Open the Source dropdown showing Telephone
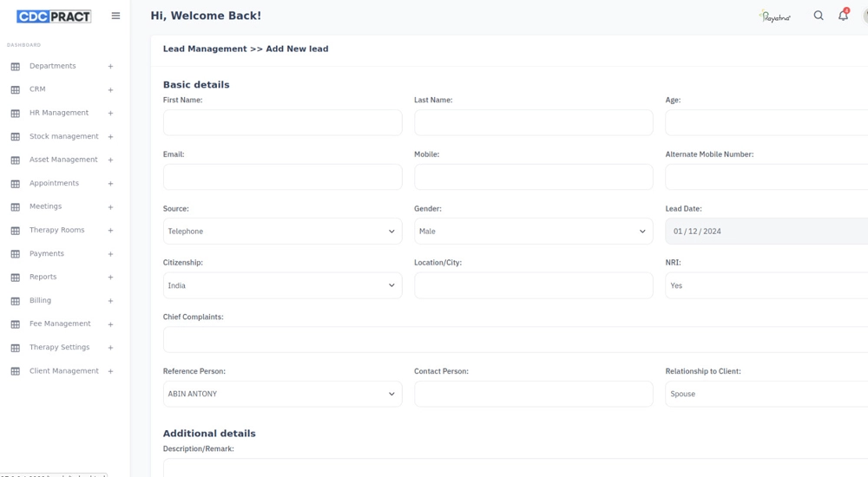This screenshot has height=477, width=868. pos(282,232)
